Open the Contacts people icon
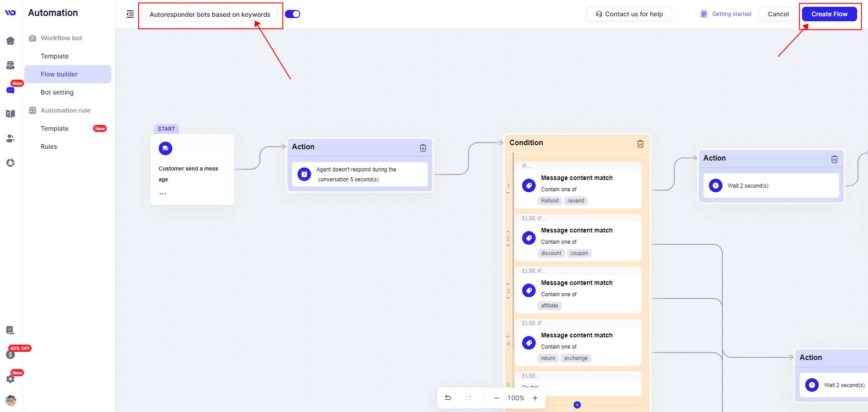The width and height of the screenshot is (868, 412). tap(10, 138)
